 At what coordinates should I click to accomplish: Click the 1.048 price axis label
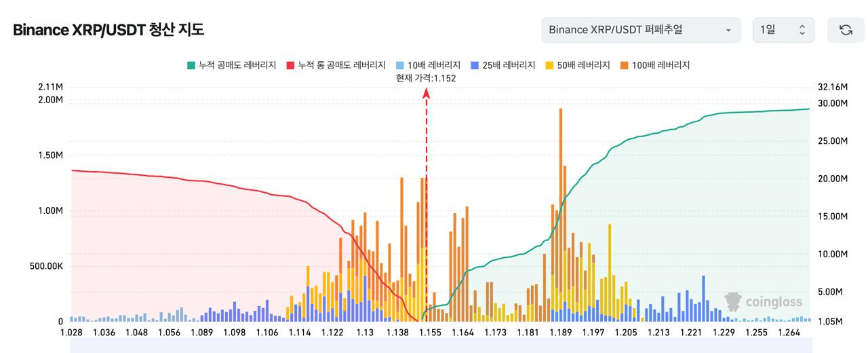[x=136, y=333]
